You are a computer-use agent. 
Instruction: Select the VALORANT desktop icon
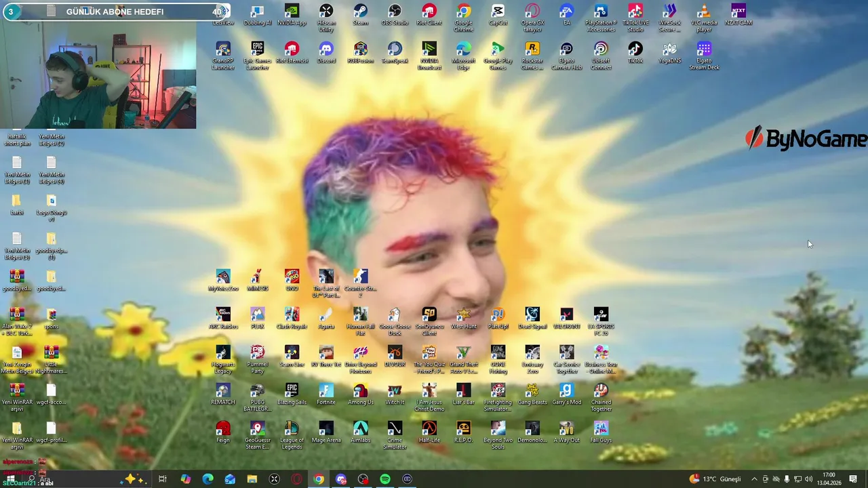(566, 319)
